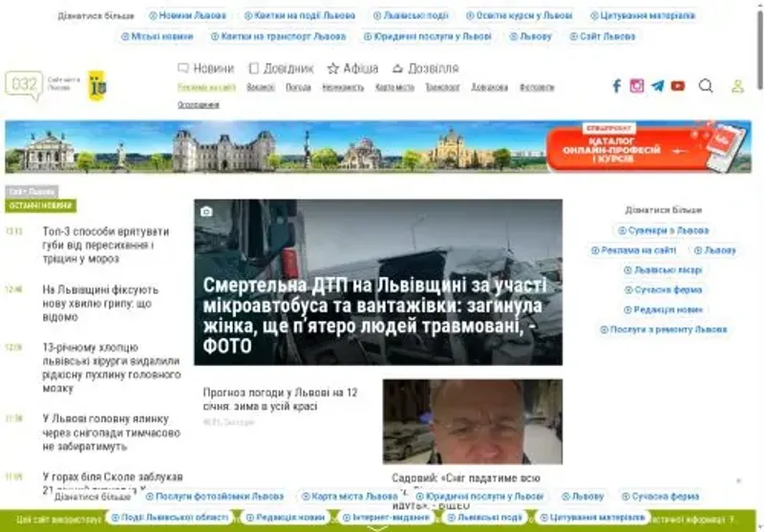Close the bottom suggestion bar with X
Screen dimensions: 764x532
[x=738, y=480]
